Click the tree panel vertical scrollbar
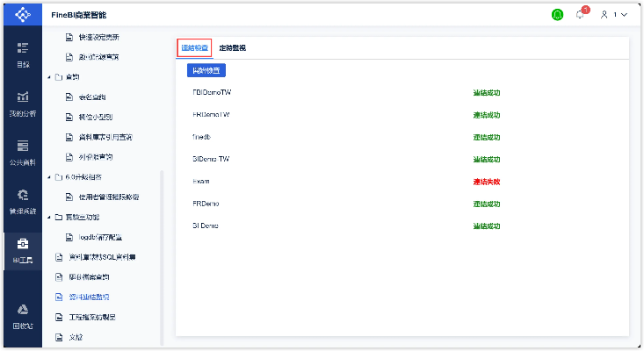The image size is (644, 351). tap(162, 258)
